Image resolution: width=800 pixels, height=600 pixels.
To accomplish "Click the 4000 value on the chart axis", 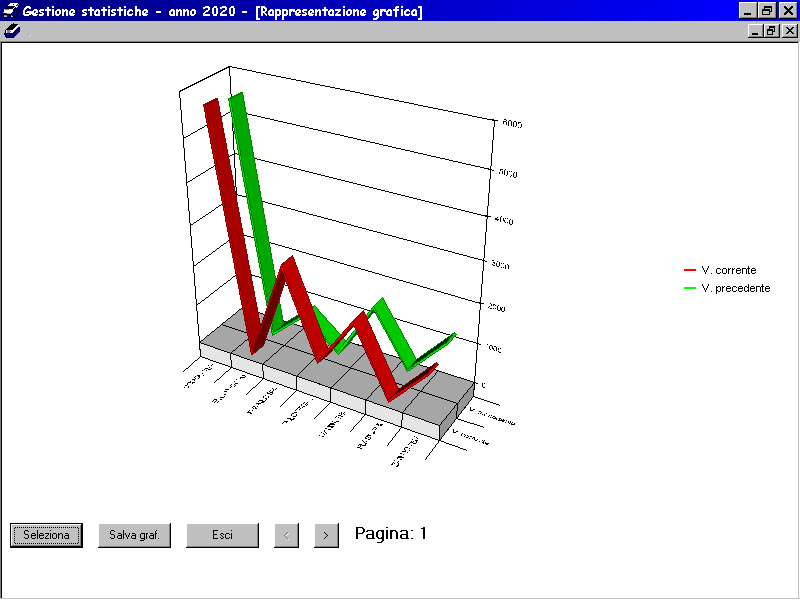I will 504,220.
